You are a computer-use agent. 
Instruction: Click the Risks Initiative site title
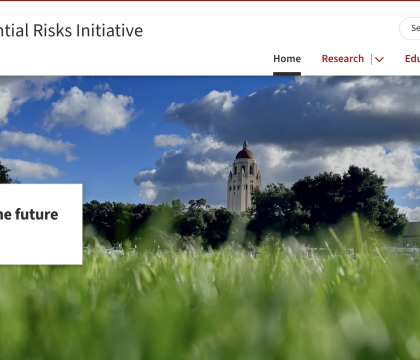[x=71, y=31]
